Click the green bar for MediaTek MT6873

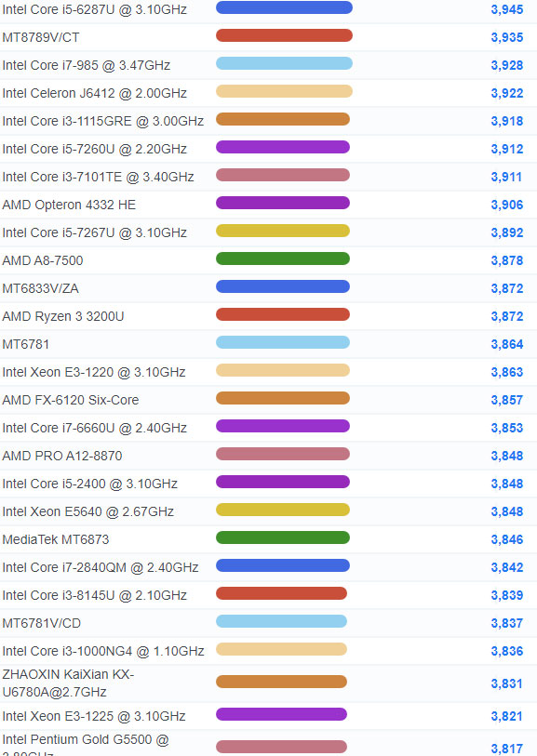pos(283,538)
